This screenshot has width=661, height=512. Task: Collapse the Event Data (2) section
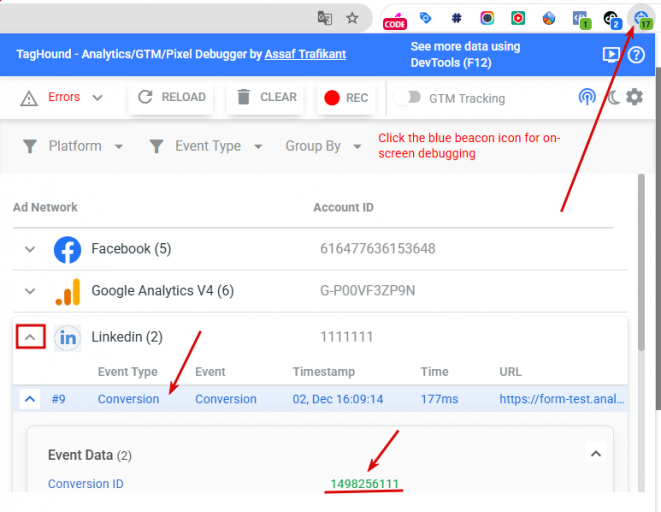pos(596,454)
